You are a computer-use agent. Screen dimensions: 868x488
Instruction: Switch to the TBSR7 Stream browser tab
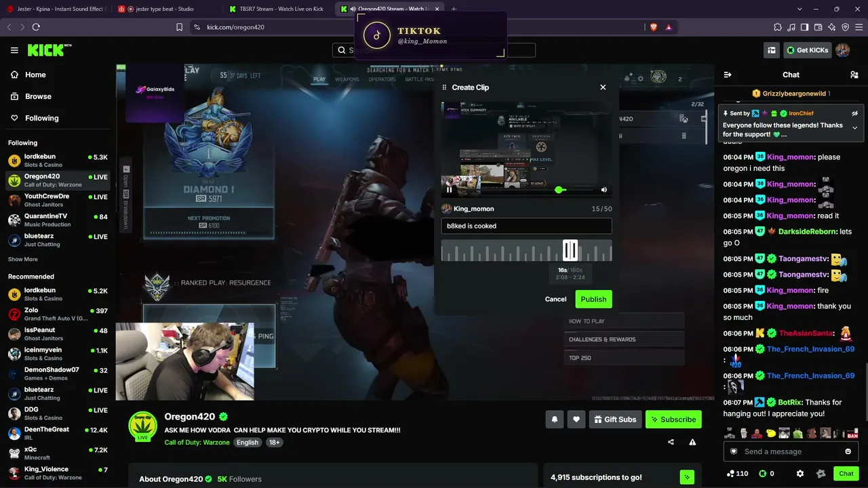[277, 9]
